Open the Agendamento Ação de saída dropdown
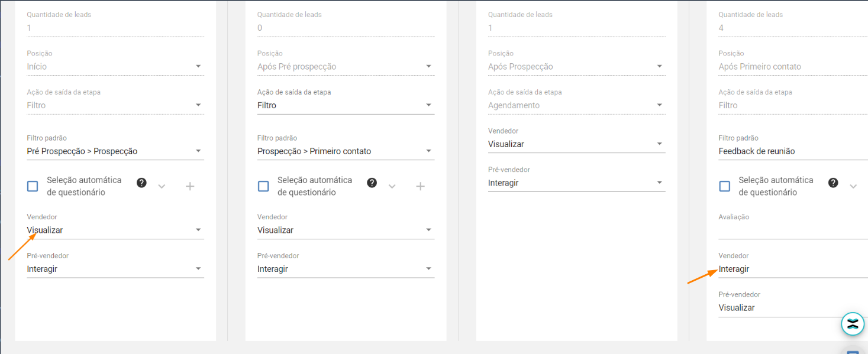 pos(576,105)
